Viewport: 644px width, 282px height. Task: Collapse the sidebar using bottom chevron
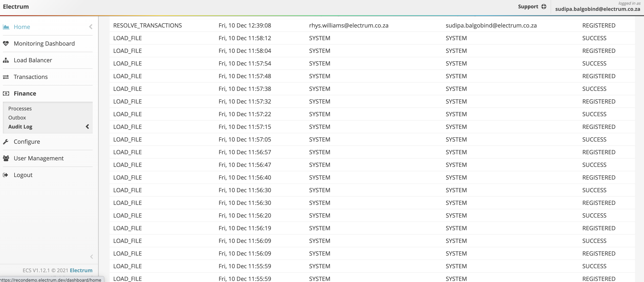click(92, 257)
